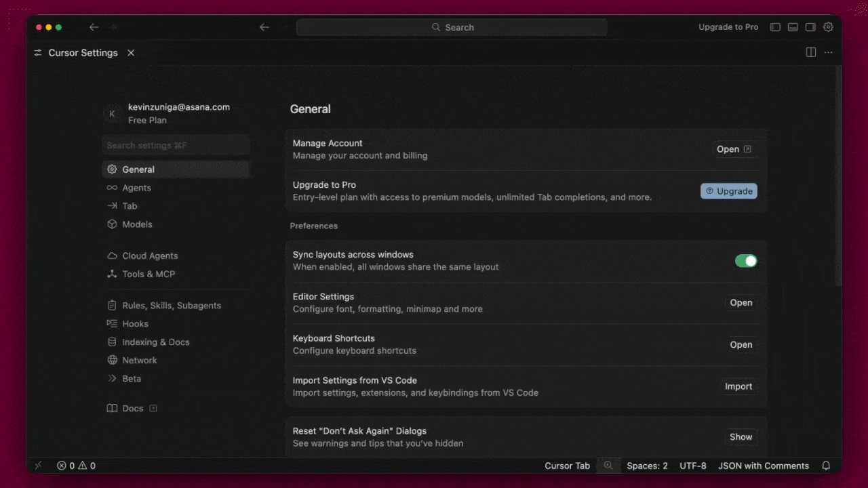This screenshot has height=488, width=868.
Task: Click the user avatar K icon
Action: click(x=112, y=114)
